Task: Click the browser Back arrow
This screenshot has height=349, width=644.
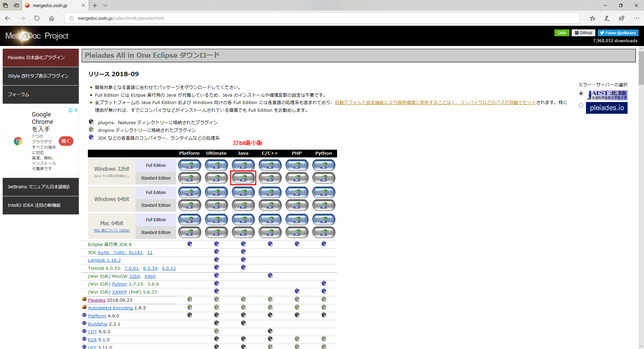Action: pyautogui.click(x=8, y=18)
